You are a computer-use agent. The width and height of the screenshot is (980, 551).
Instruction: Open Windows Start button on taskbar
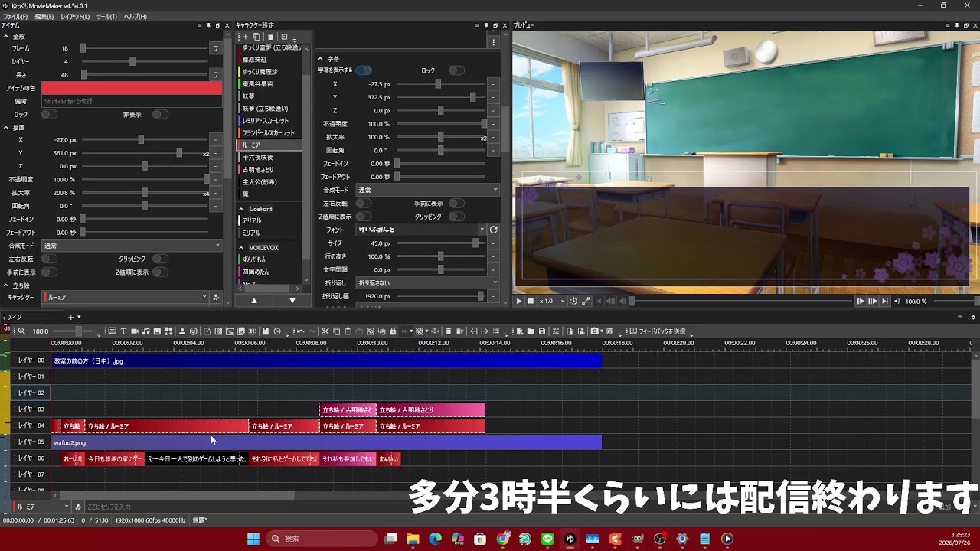(253, 539)
